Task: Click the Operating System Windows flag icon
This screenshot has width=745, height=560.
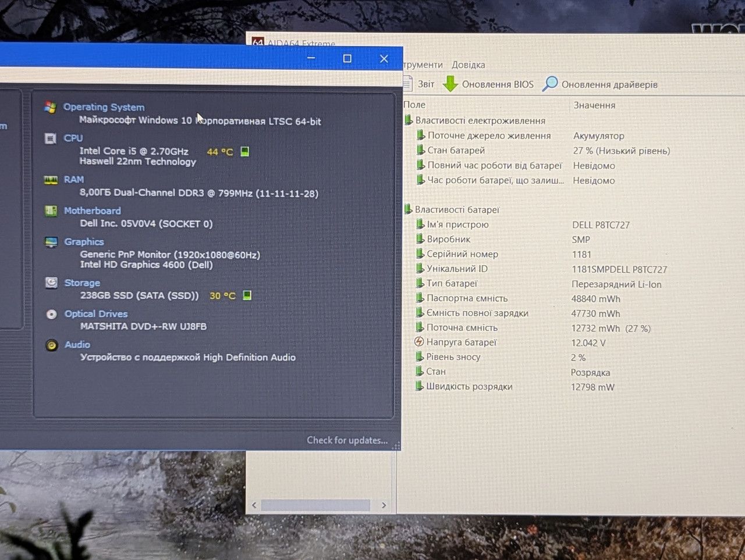Action: tap(51, 108)
